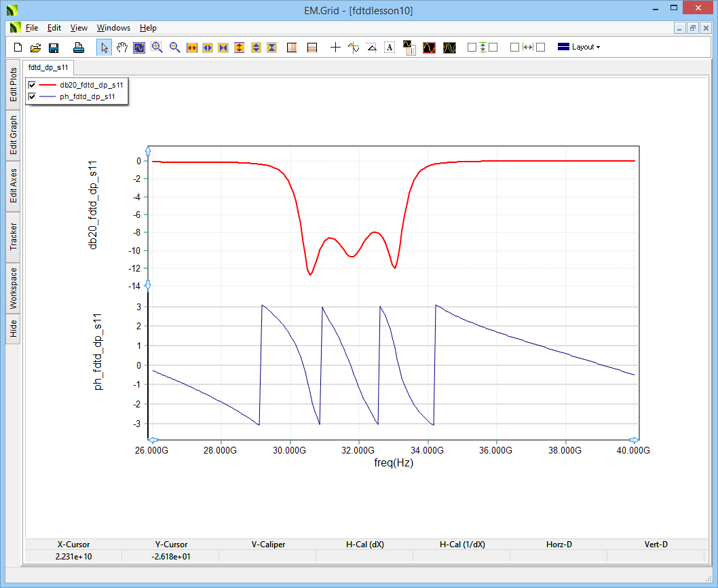
Task: Click the magnifier zoom-in icon
Action: click(x=157, y=48)
